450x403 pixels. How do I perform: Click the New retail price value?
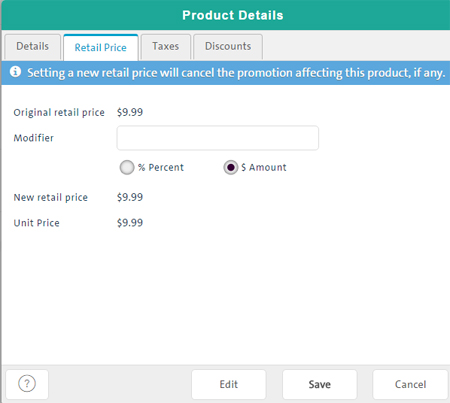coord(130,197)
